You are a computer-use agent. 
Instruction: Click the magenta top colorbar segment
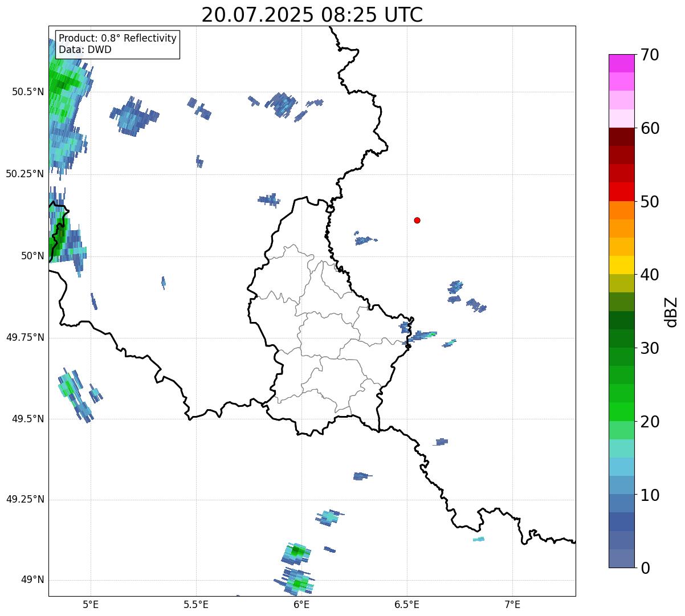point(622,63)
